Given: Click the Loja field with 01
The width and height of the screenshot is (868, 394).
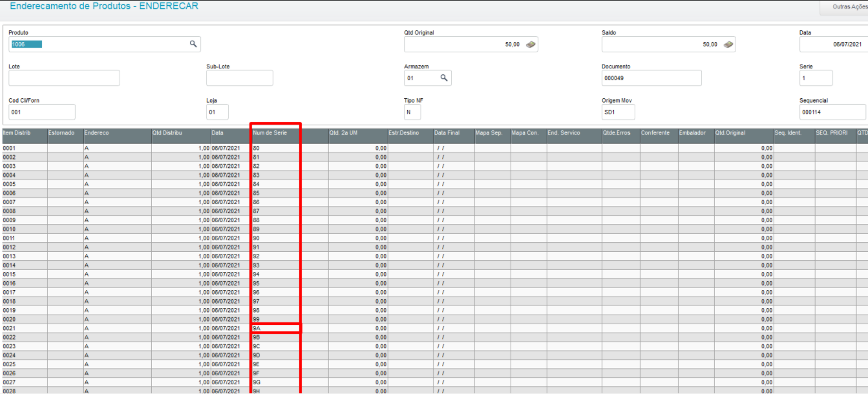Looking at the screenshot, I should (x=218, y=112).
